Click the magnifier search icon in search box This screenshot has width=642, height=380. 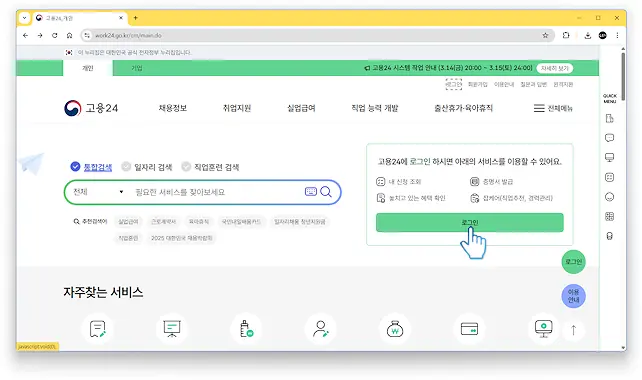click(x=326, y=192)
